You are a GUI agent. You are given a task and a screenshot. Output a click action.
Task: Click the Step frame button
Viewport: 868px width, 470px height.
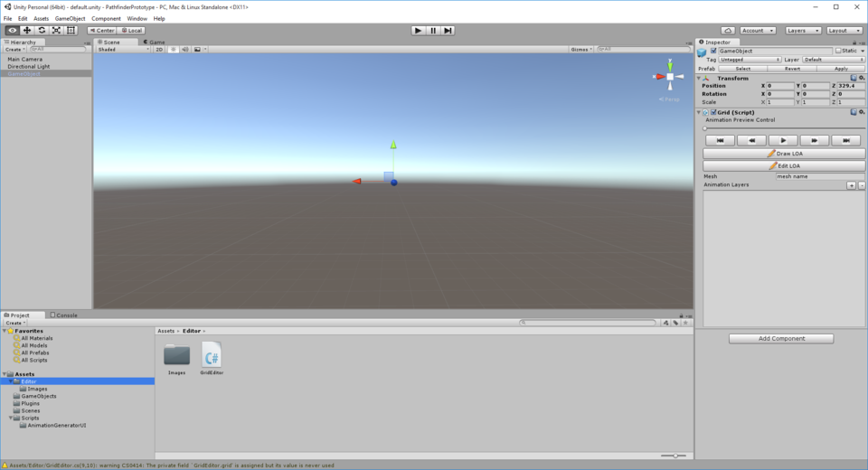pyautogui.click(x=448, y=30)
